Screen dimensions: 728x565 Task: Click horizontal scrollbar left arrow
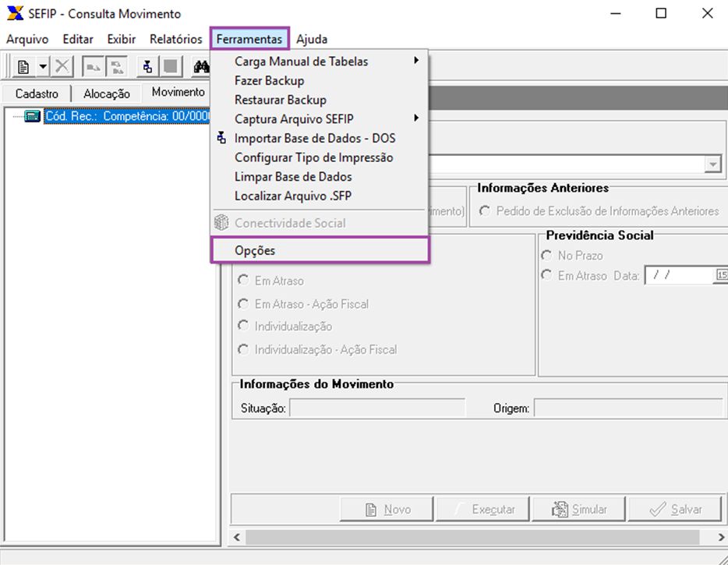click(x=237, y=537)
